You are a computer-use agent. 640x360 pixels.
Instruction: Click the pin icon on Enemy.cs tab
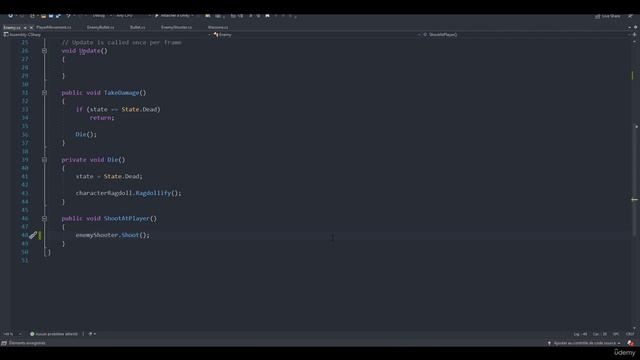[x=25, y=27]
